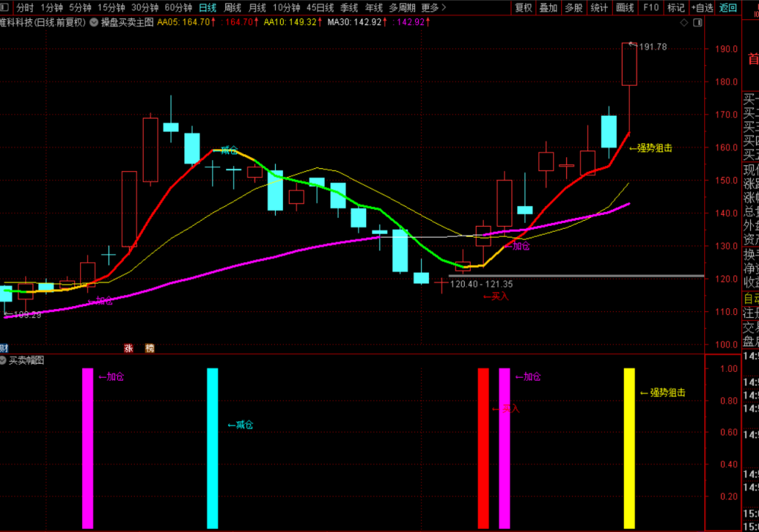
Task: Open the 多周期 multi-period view
Action: click(402, 7)
